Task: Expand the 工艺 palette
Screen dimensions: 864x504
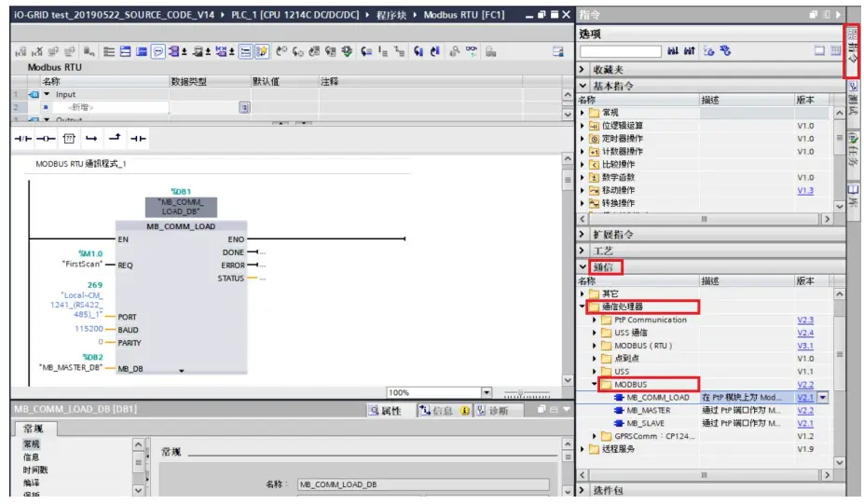Action: click(583, 251)
